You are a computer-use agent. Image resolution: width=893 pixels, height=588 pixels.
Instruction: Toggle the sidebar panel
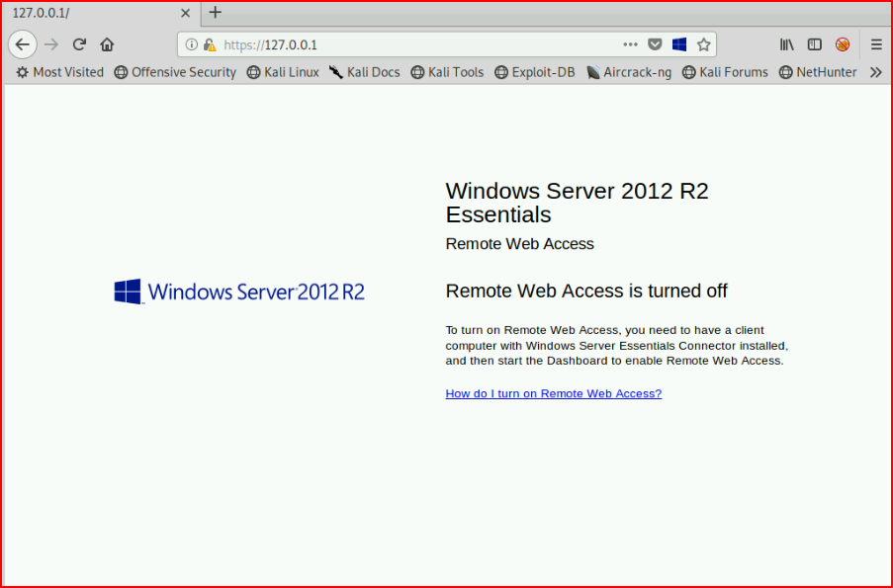pyautogui.click(x=815, y=44)
